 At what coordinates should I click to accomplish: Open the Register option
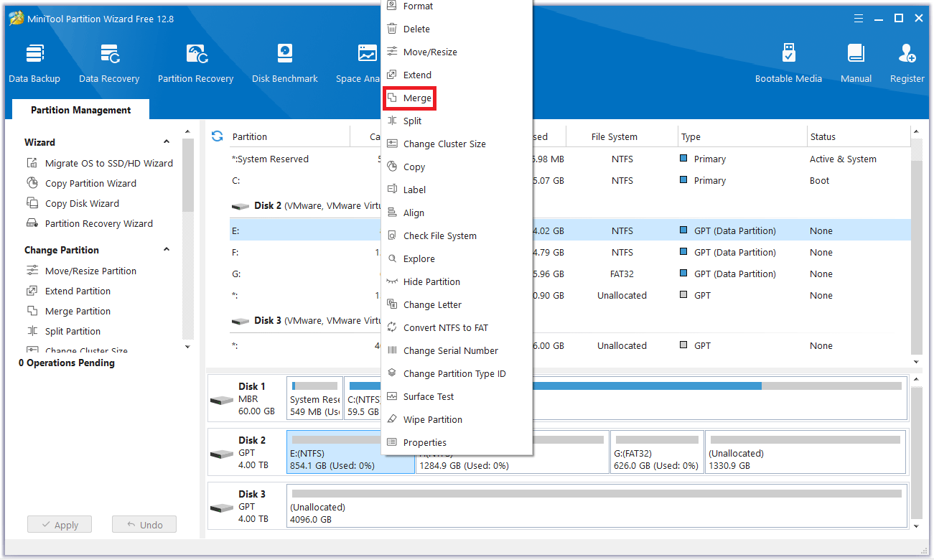[x=907, y=63]
